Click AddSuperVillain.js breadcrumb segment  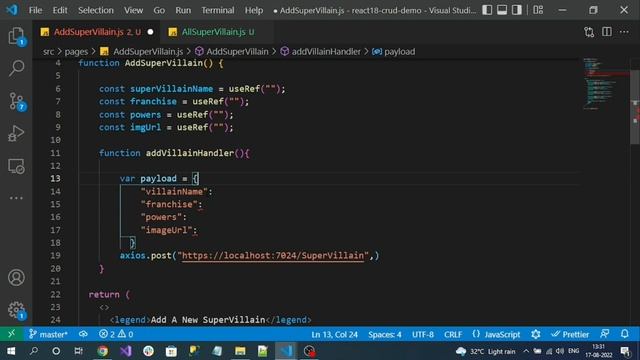pos(148,51)
